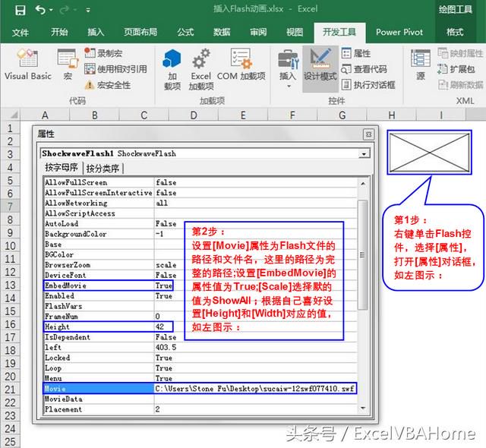The height and width of the screenshot is (448, 486).
Task: Select the IsDependent property row
Action: tap(200, 337)
